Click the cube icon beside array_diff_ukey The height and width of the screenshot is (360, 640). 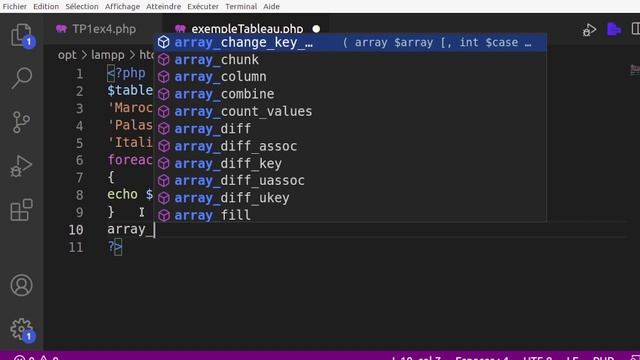[x=164, y=198]
